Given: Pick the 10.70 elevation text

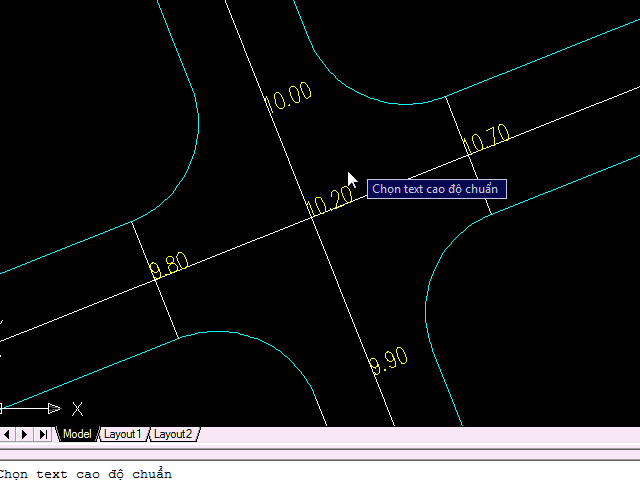Looking at the screenshot, I should [487, 139].
